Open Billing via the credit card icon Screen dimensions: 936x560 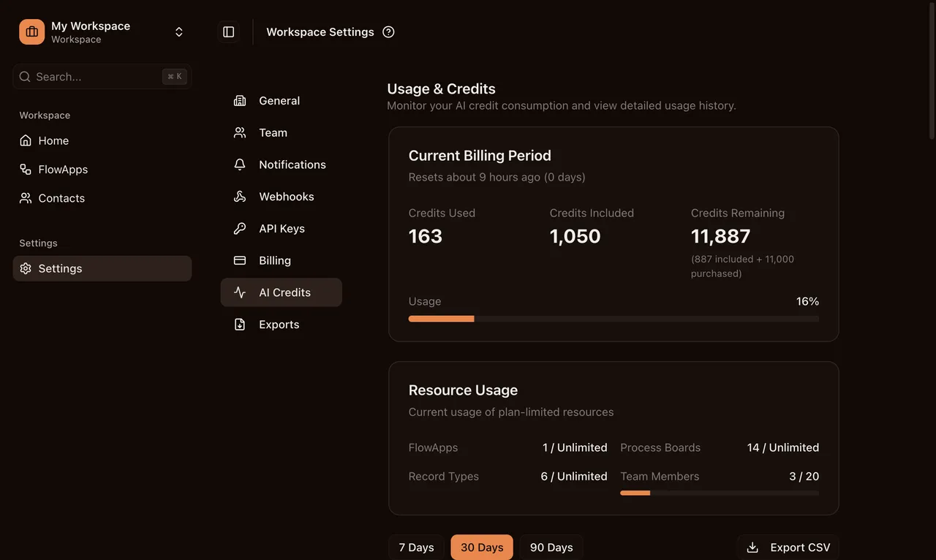click(x=239, y=260)
